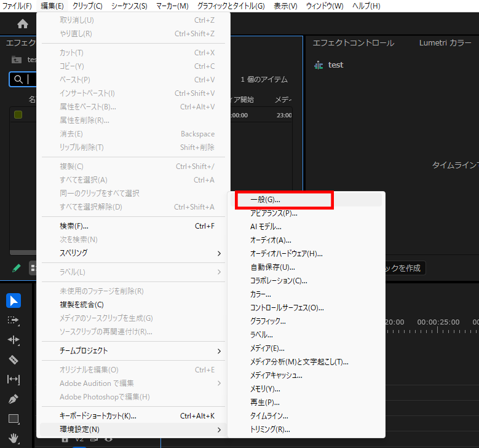The height and width of the screenshot is (448, 479).
Task: Select the Track Select Forward tool
Action: point(14,320)
